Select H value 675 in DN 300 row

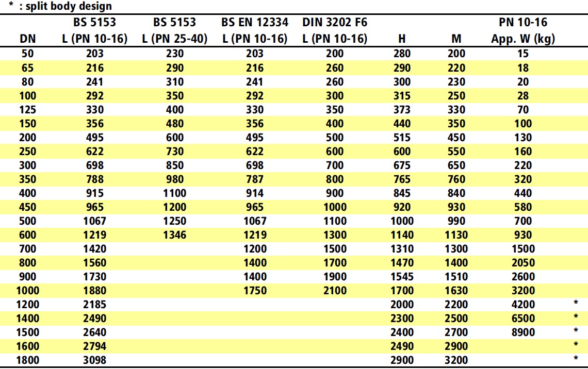coord(402,165)
